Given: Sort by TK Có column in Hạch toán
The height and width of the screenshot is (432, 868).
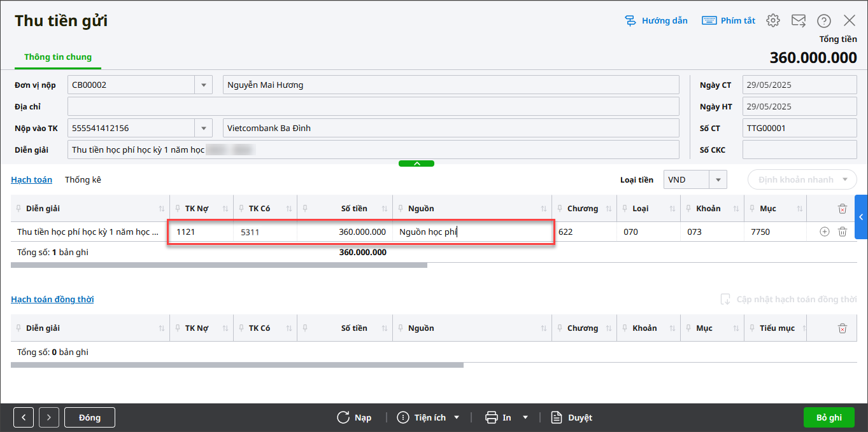Looking at the screenshot, I should (x=289, y=209).
